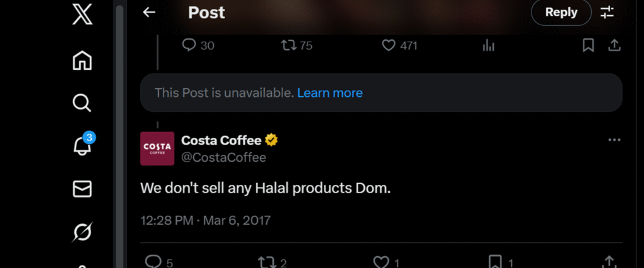View analytics of the upper post

(488, 45)
